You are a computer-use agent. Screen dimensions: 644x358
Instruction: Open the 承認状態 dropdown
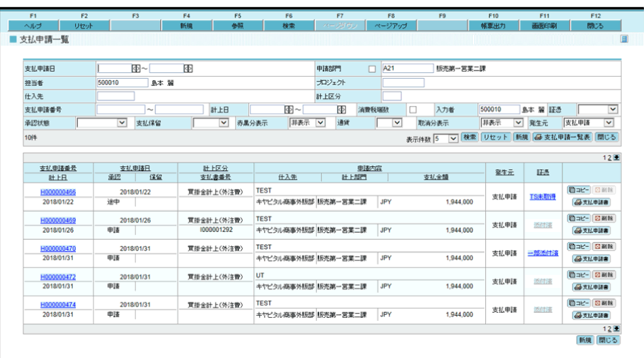pyautogui.click(x=102, y=123)
